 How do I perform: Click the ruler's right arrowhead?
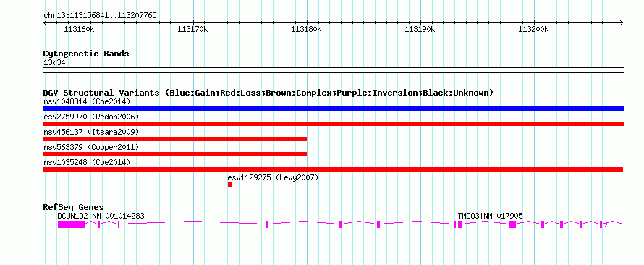[x=622, y=22]
